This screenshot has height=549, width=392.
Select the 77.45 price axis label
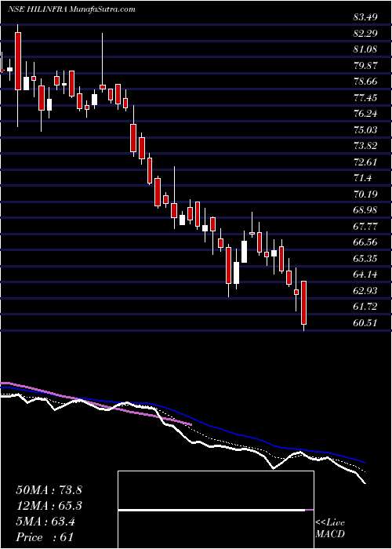click(x=365, y=98)
